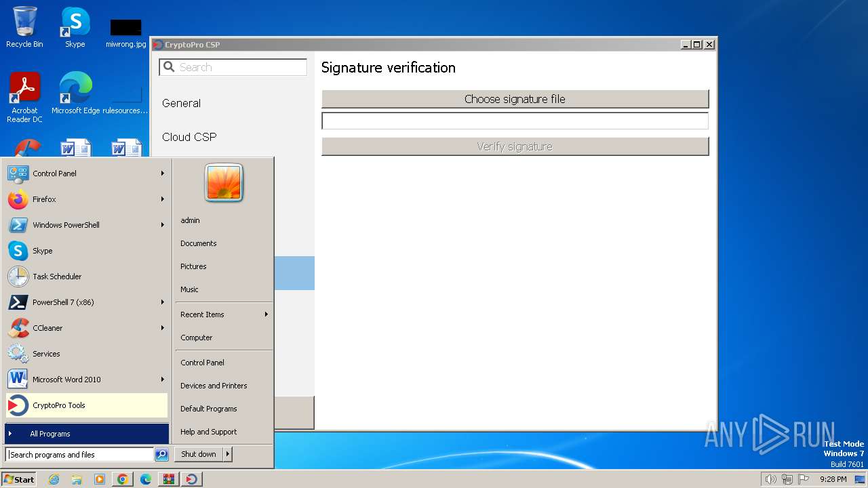This screenshot has width=868, height=488.
Task: Click the Shut down button
Action: click(199, 454)
